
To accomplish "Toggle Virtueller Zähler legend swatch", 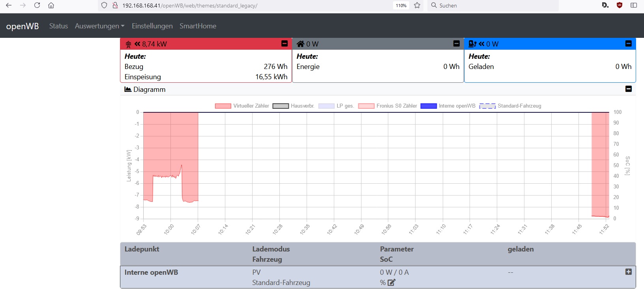I will 223,106.
